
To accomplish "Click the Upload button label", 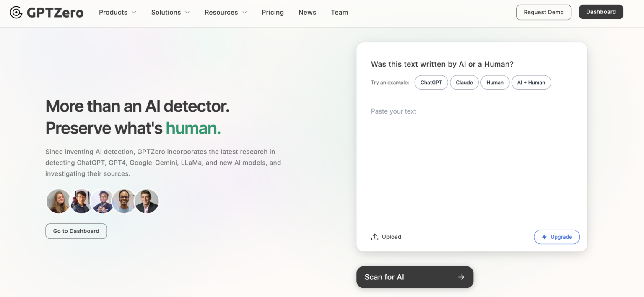I will point(392,237).
